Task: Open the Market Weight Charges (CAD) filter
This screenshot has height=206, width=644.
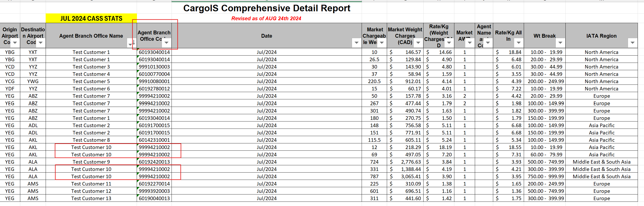Action: coord(418,43)
